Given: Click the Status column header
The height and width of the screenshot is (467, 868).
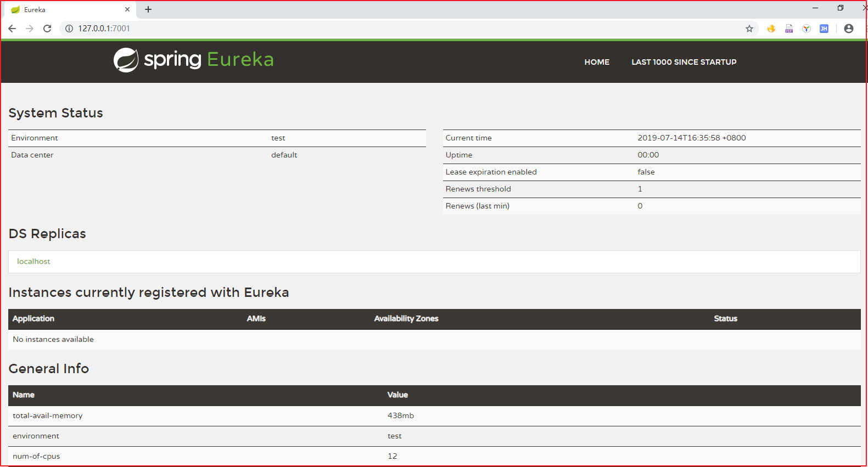Looking at the screenshot, I should (725, 318).
